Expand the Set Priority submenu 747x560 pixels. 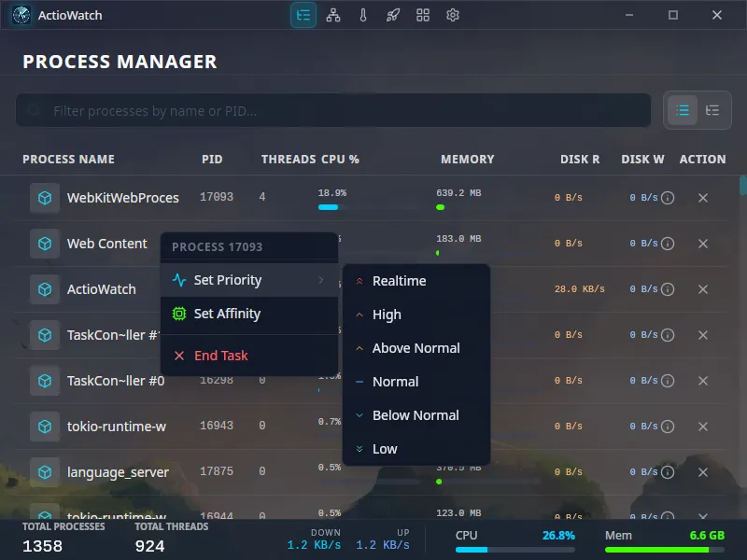pyautogui.click(x=227, y=279)
